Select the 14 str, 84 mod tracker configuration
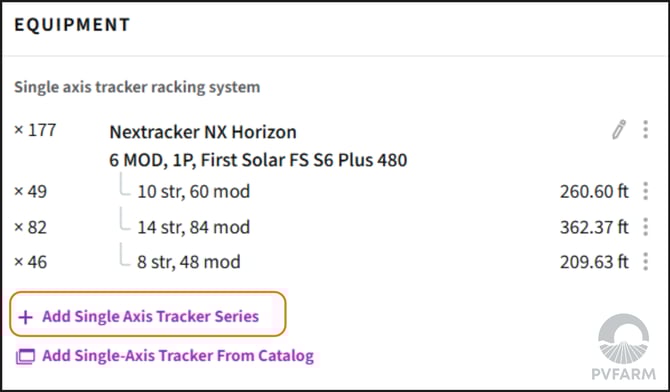The image size is (670, 392). pyautogui.click(x=194, y=227)
